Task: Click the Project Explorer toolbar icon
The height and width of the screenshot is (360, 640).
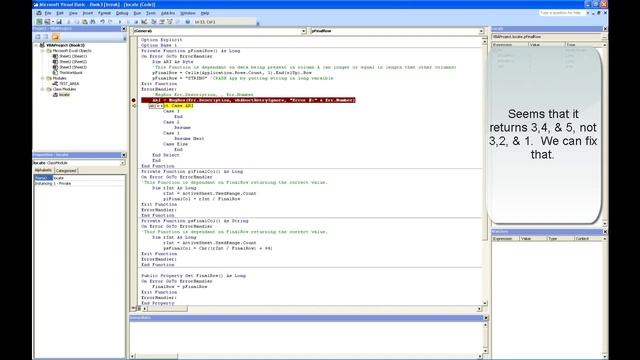Action: coord(153,22)
